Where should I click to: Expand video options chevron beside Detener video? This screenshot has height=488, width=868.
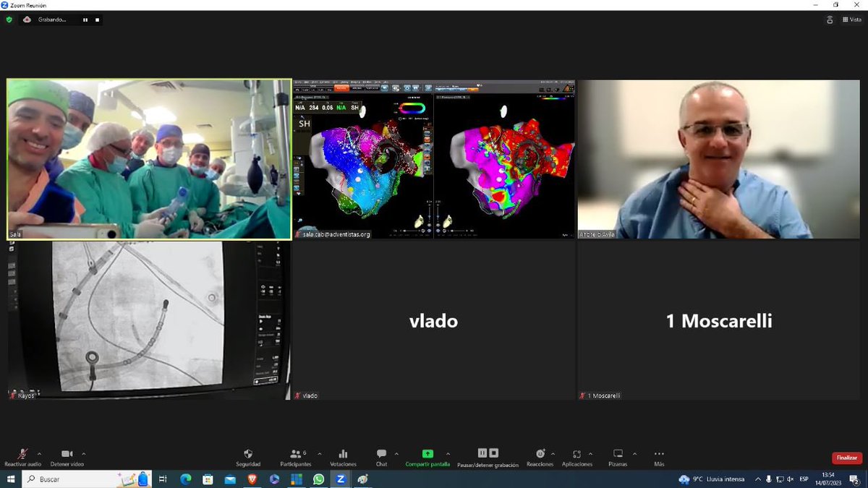coord(83,453)
